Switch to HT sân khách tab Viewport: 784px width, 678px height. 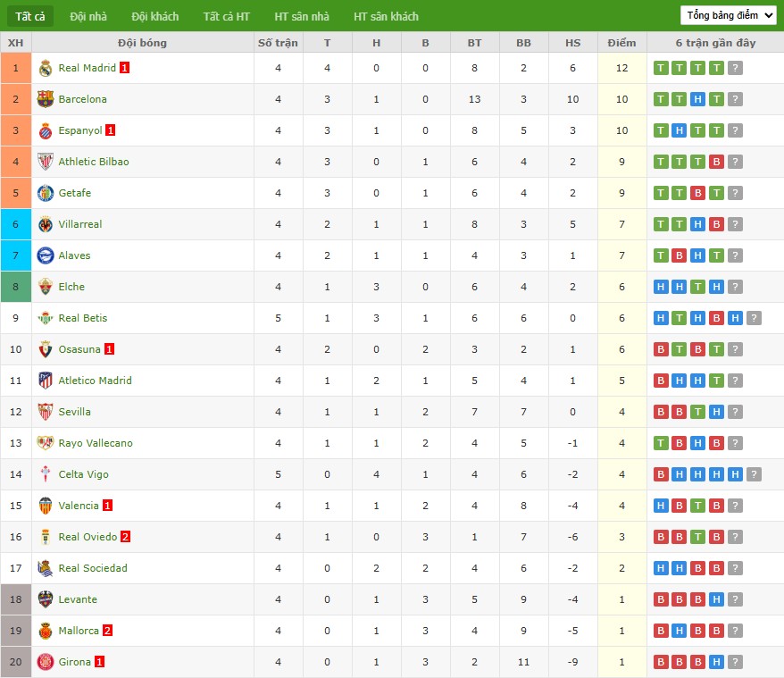click(386, 16)
